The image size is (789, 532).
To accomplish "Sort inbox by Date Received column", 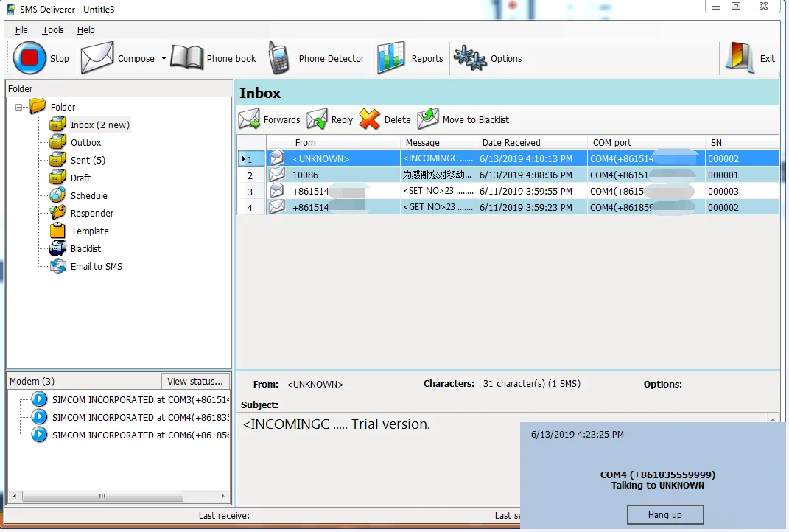I will [x=511, y=143].
